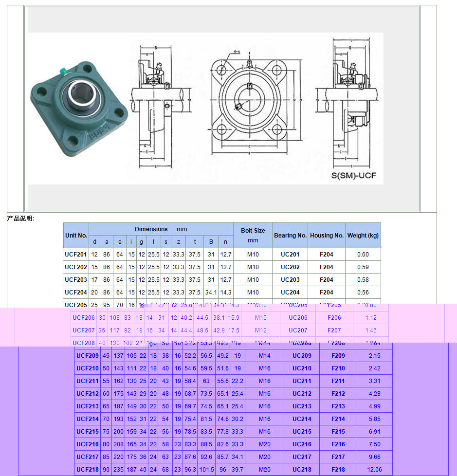Click the green flange bearing product photo
The height and width of the screenshot is (476, 457).
click(79, 109)
